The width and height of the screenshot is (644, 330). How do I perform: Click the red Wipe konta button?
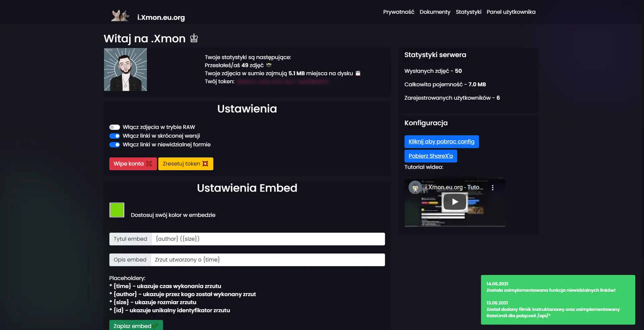click(133, 164)
